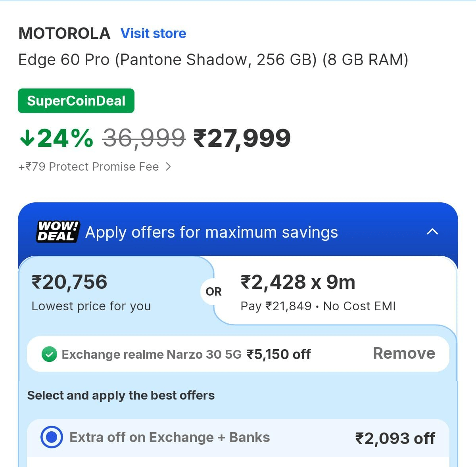Tap the ₹2,093 off offer amount

pyautogui.click(x=395, y=438)
